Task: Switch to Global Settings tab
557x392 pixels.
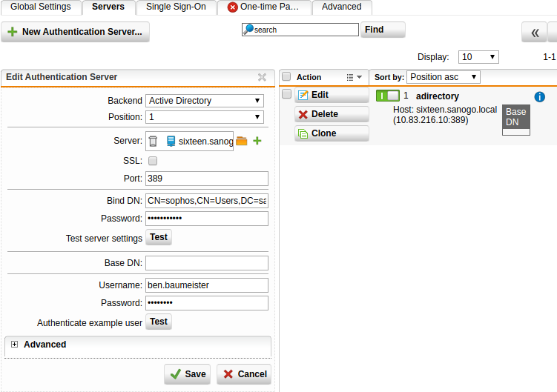Action: pos(41,7)
